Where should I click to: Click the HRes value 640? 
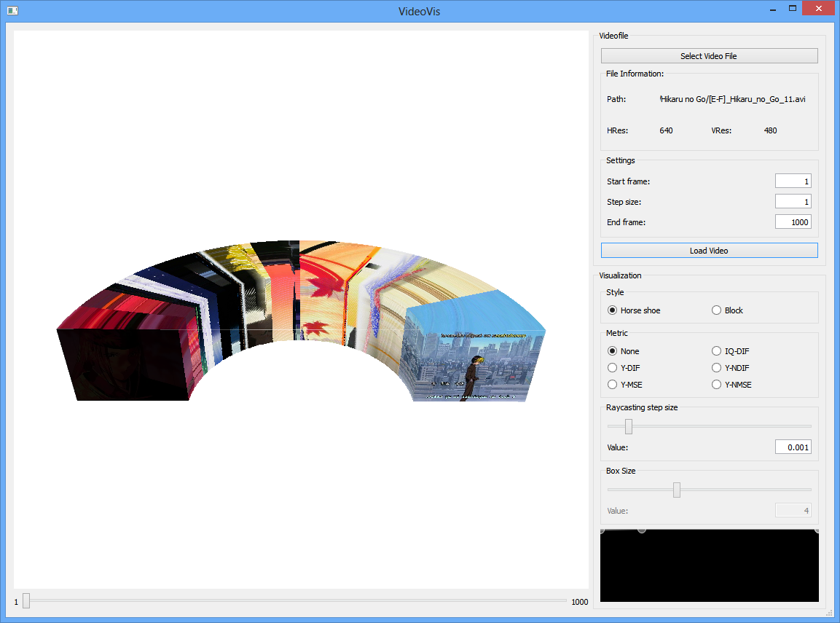(x=666, y=130)
